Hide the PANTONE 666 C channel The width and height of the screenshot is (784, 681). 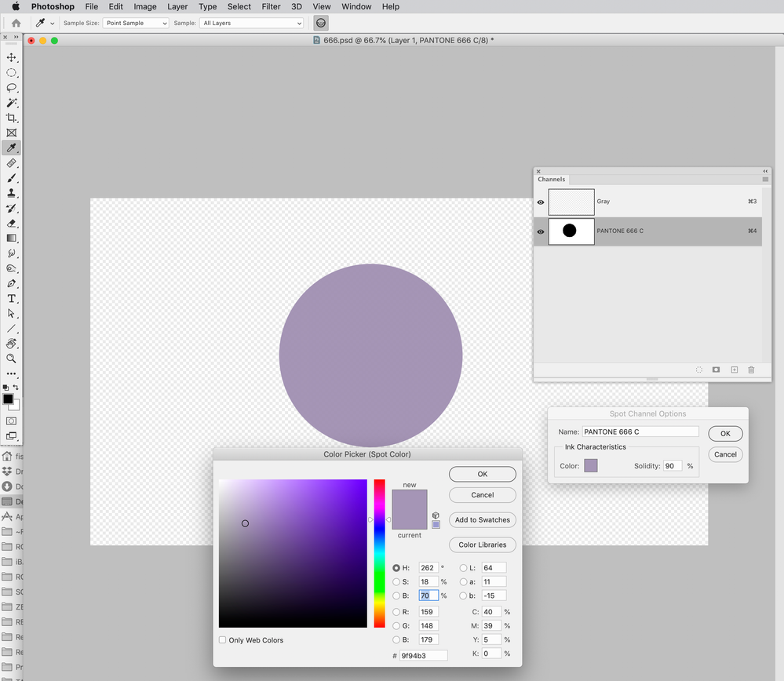(541, 231)
